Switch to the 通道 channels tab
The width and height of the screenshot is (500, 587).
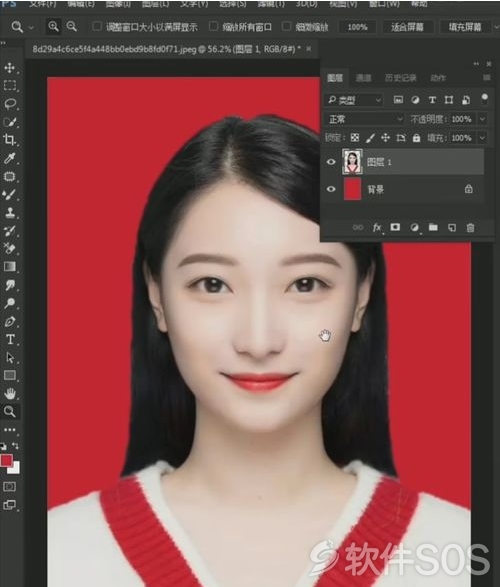[x=363, y=77]
